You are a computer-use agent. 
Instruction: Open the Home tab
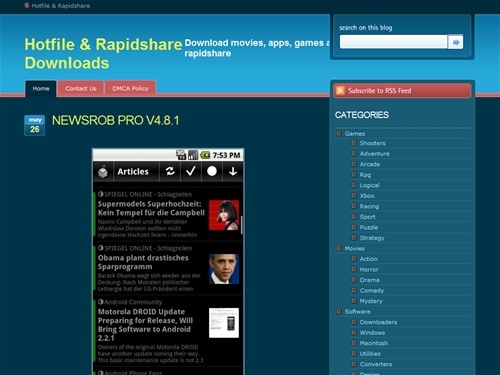click(x=41, y=89)
